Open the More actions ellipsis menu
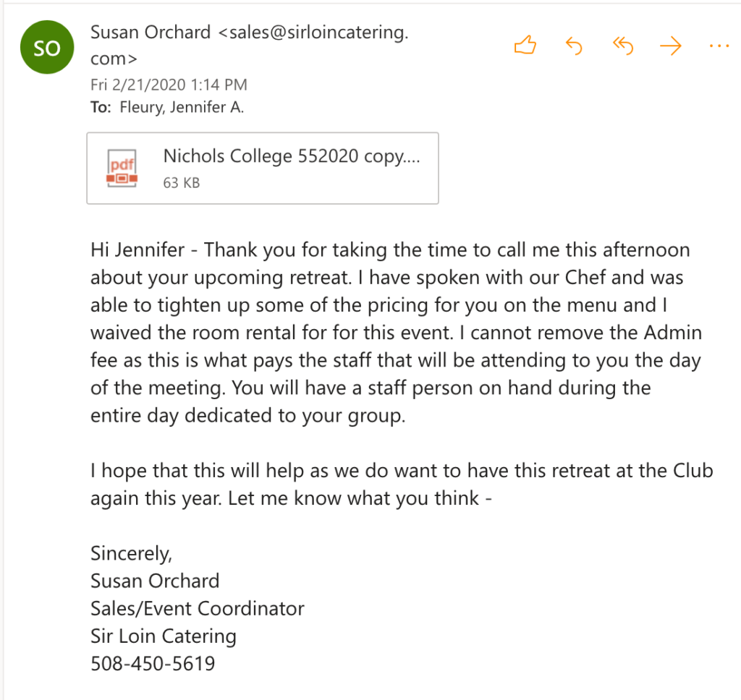 (x=719, y=47)
